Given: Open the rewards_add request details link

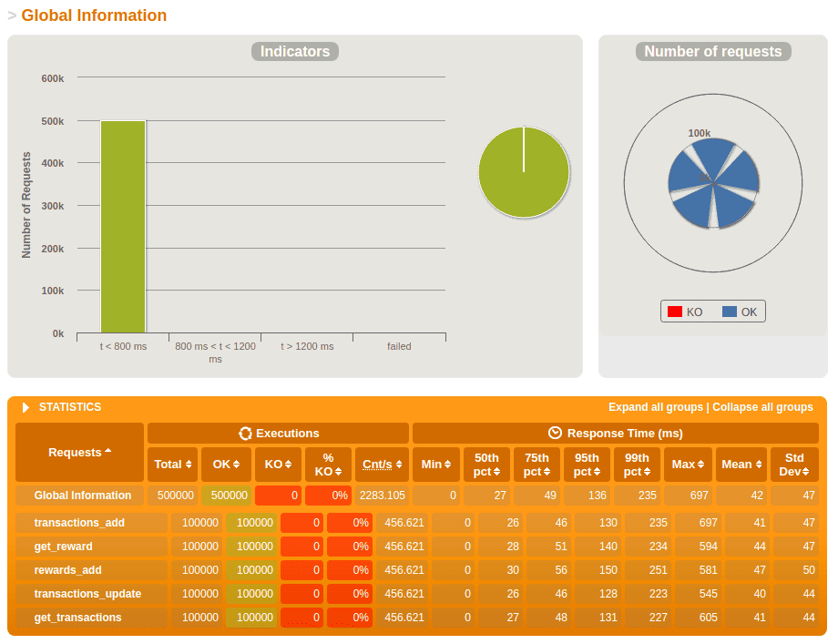Looking at the screenshot, I should click(x=68, y=569).
